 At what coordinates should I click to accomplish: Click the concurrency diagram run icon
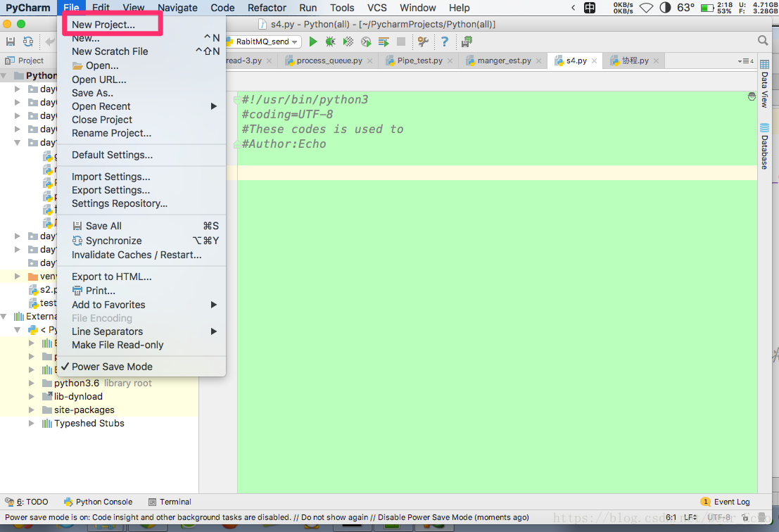[384, 42]
